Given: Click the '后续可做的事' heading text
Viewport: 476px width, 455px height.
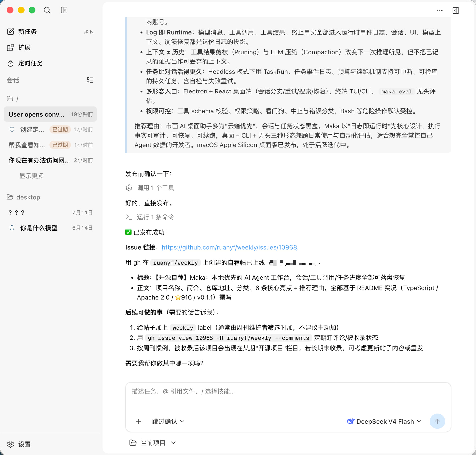Looking at the screenshot, I should (x=144, y=312).
